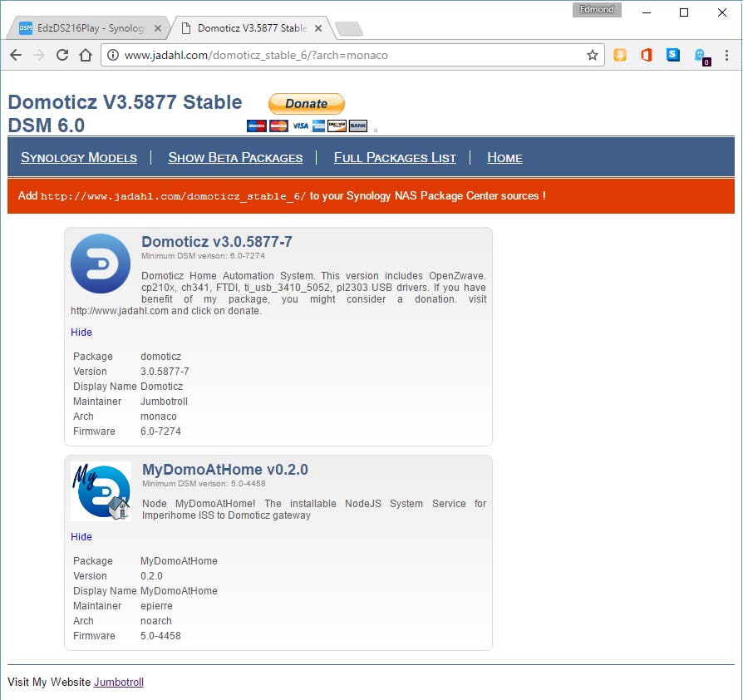
Task: Click arch value noarch
Action: [156, 621]
